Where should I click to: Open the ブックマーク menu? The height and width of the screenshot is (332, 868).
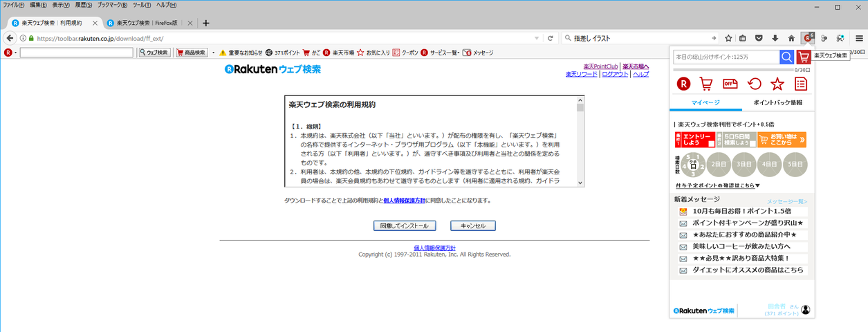(112, 5)
